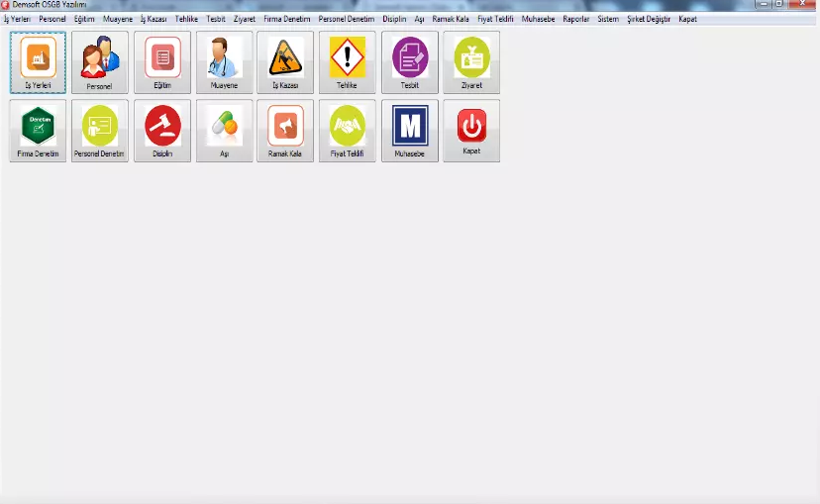The height and width of the screenshot is (504, 820).
Task: Open the Sistem menu
Action: [x=608, y=19]
